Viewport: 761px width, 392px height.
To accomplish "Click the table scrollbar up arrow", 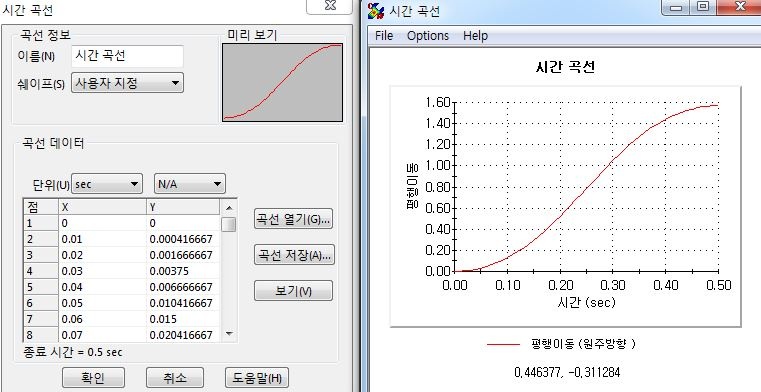I will point(229,208).
